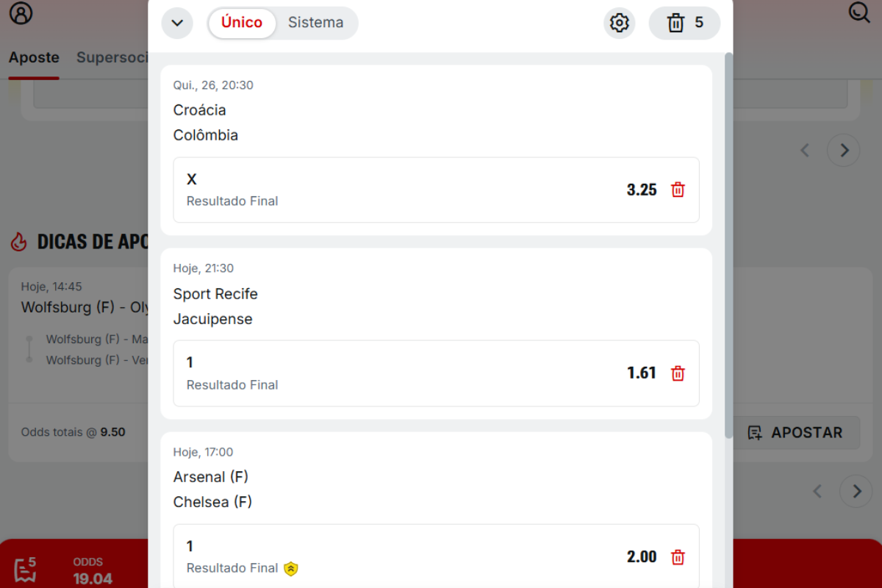The width and height of the screenshot is (882, 588).
Task: Delete the Arsenal (F) - Chelsea (F) bet
Action: (x=678, y=557)
